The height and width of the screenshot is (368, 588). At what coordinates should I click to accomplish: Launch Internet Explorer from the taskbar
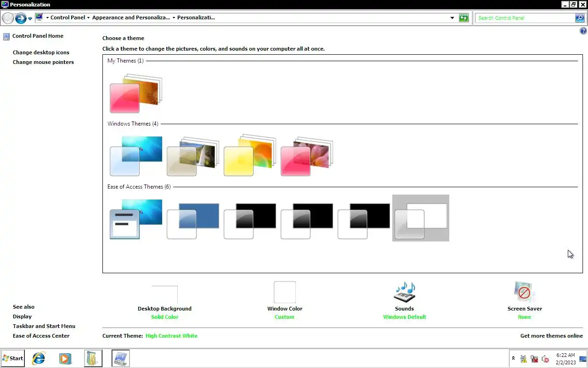coord(39,358)
